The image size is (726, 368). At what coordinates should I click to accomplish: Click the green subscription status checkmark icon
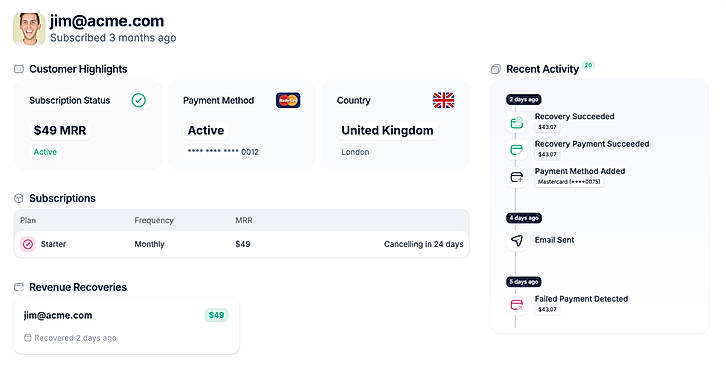point(138,100)
